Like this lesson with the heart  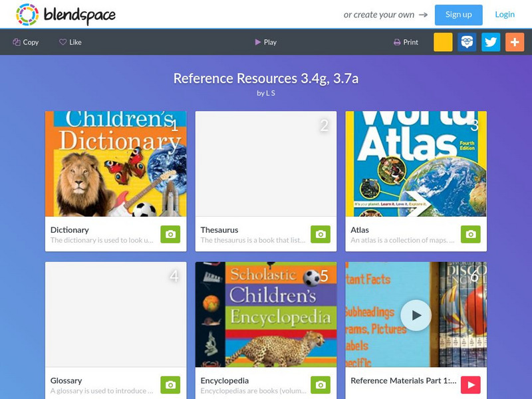[x=70, y=42]
